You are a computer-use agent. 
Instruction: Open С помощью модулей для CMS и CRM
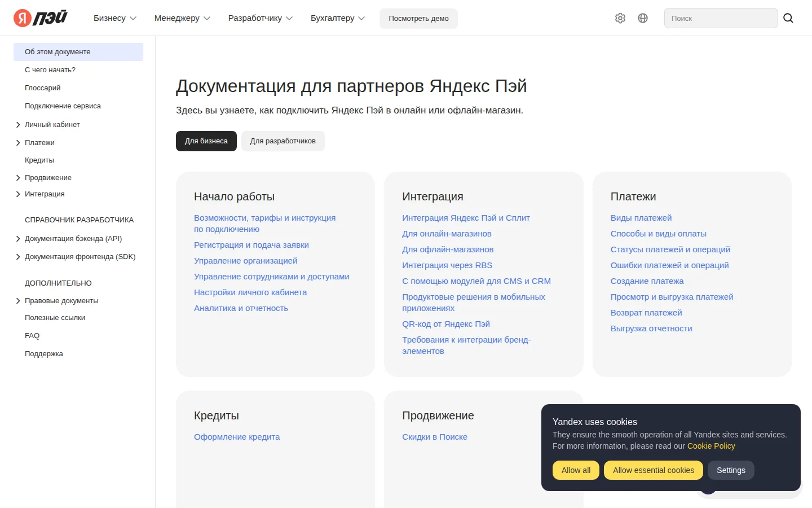476,281
